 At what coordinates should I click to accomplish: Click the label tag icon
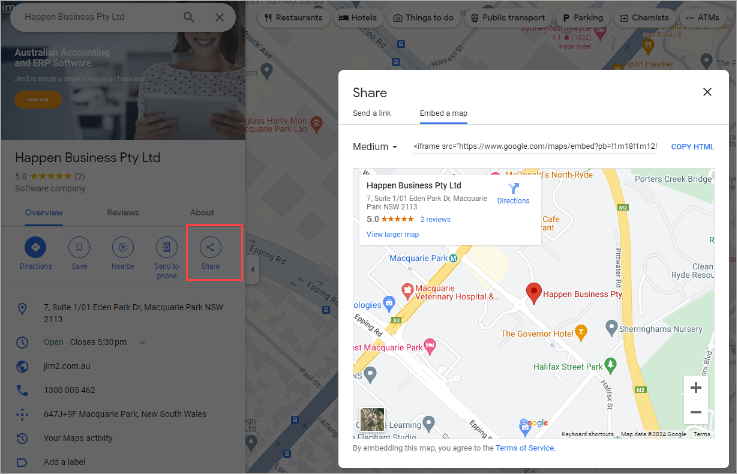(x=22, y=462)
